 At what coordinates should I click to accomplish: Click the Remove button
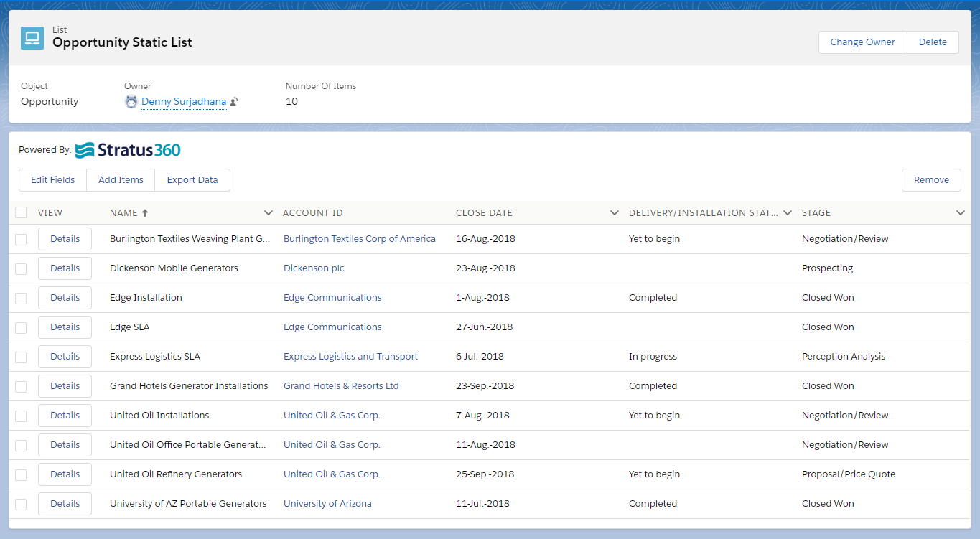931,179
